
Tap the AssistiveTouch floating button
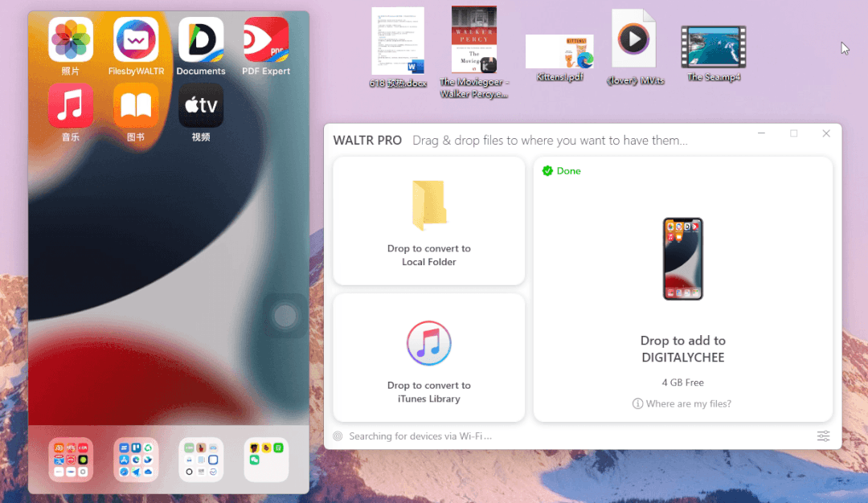pos(285,316)
